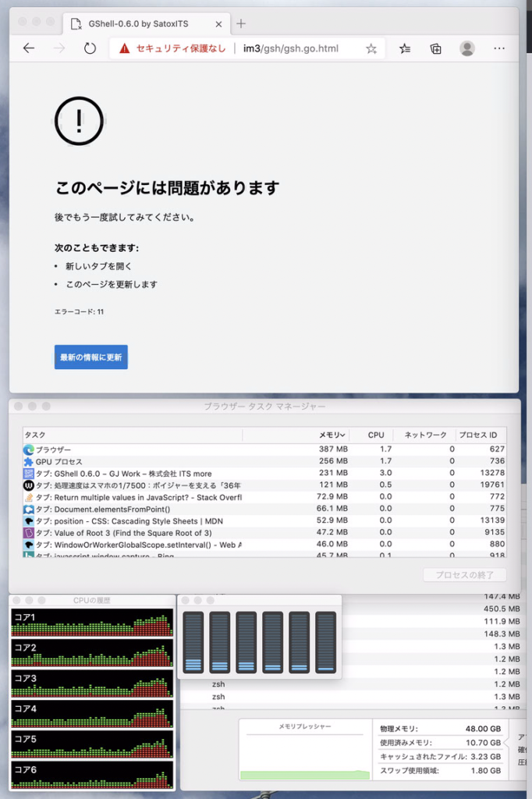This screenshot has width=532, height=799.
Task: Close the GShell-0.6.0 tab
Action: coord(218,24)
